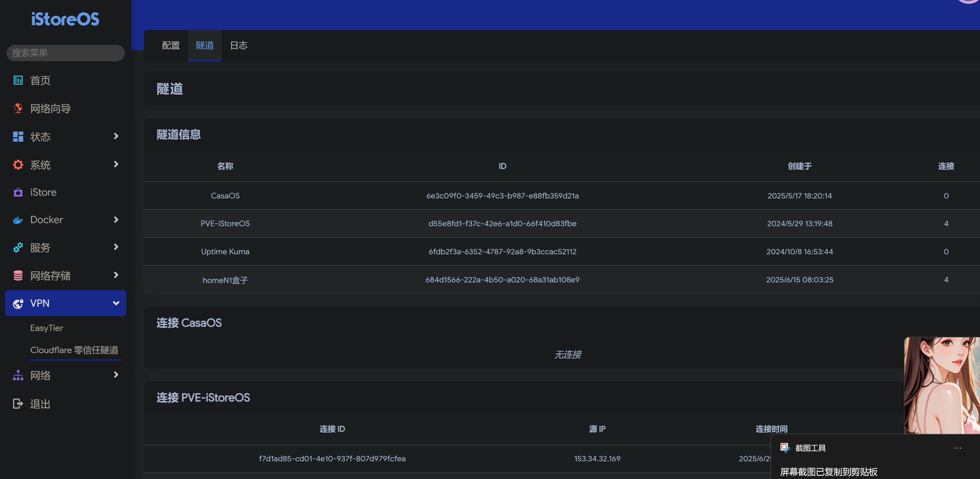The width and height of the screenshot is (980, 479).
Task: Click tunnel ID 684d1566-222a-4b50-a020-68a31ab108e9
Action: pyautogui.click(x=502, y=280)
